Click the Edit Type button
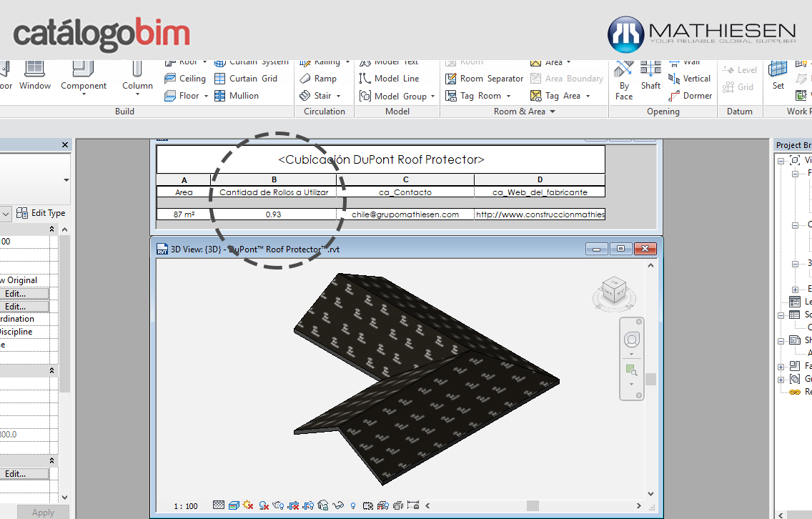 tap(42, 213)
